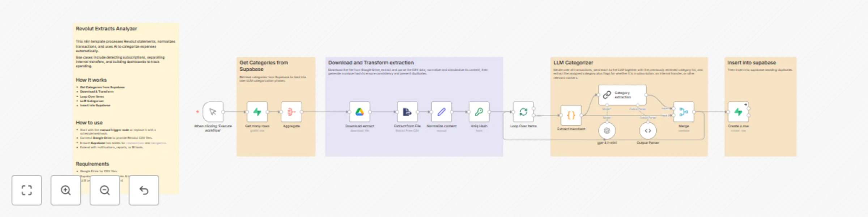Zoom out of the workflow canvas
The width and height of the screenshot is (868, 217).
[105, 190]
